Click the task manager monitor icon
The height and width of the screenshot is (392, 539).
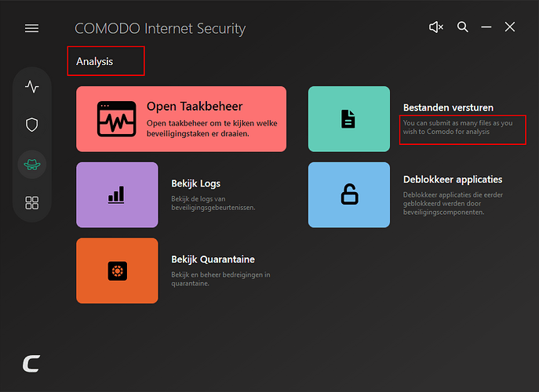[116, 119]
